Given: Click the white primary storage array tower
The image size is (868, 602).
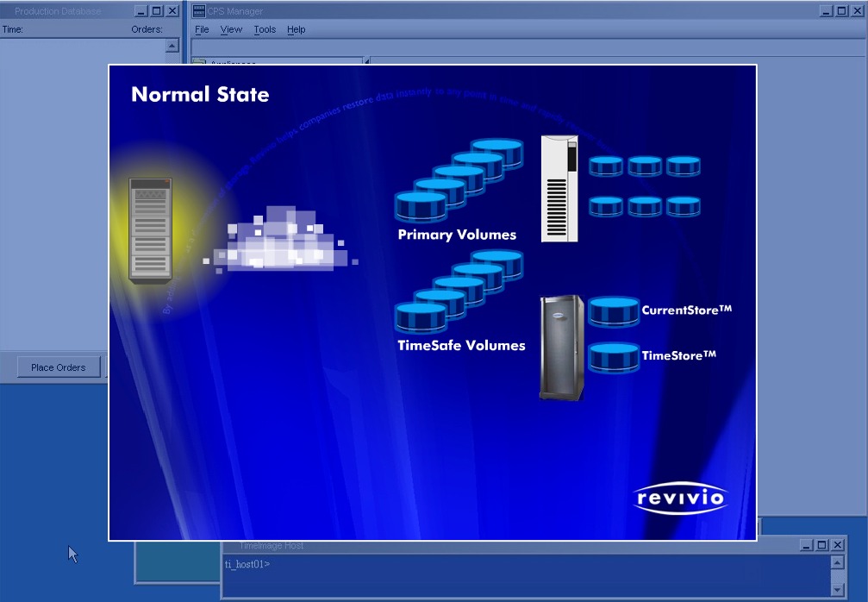Looking at the screenshot, I should [559, 189].
